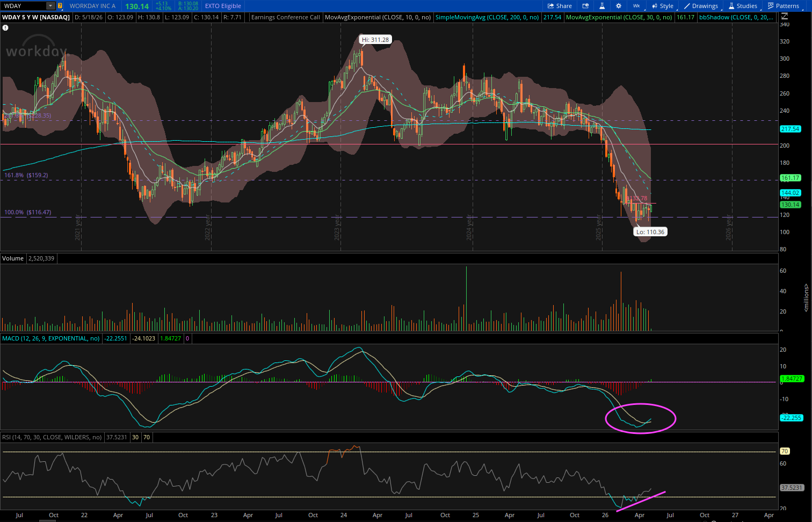Click the D: 5/18/26 date readout
The image size is (812, 522).
[x=89, y=17]
